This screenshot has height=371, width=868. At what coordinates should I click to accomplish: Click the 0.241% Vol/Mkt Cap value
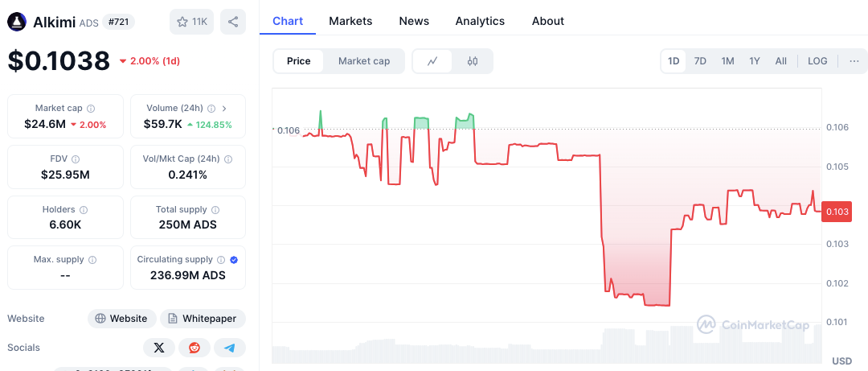(x=187, y=175)
